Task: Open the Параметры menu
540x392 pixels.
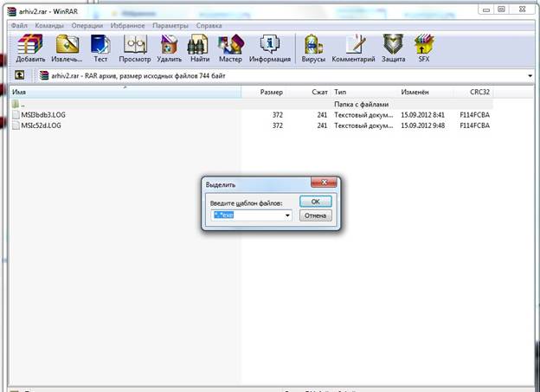Action: tap(170, 25)
